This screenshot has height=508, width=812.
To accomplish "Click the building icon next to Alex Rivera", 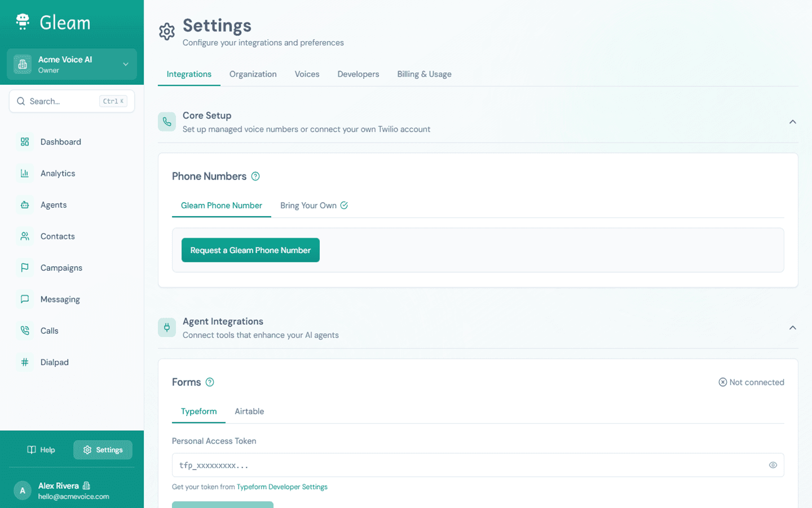I will click(x=86, y=485).
